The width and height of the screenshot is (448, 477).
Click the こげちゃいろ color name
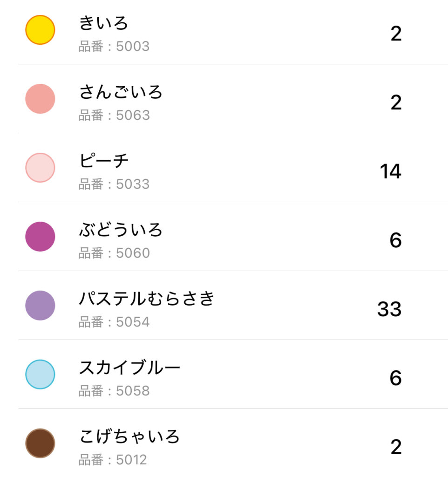point(129,436)
